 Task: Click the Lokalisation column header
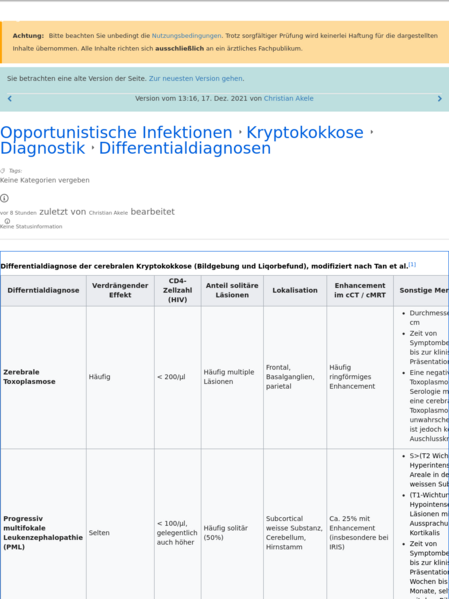point(295,290)
